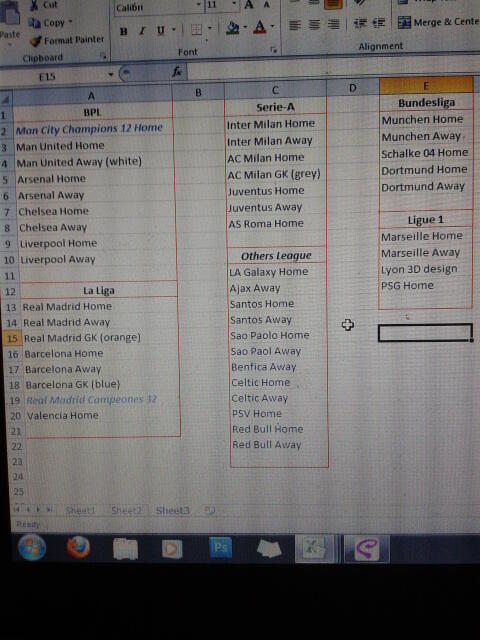
Task: Click the Select All corner box
Action: (6, 99)
